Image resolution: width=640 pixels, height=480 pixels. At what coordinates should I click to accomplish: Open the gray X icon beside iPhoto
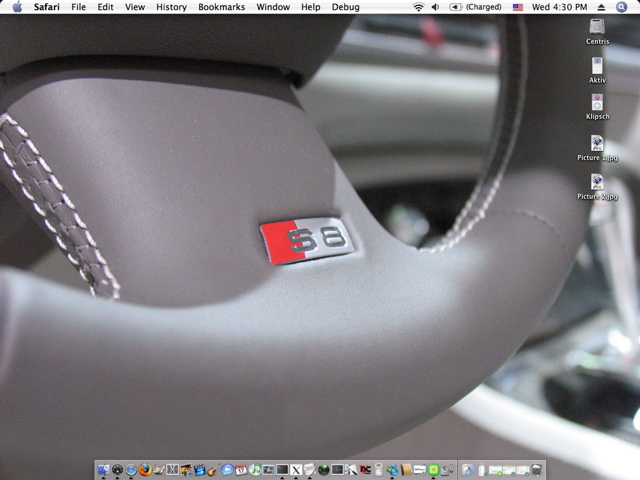coord(173,470)
